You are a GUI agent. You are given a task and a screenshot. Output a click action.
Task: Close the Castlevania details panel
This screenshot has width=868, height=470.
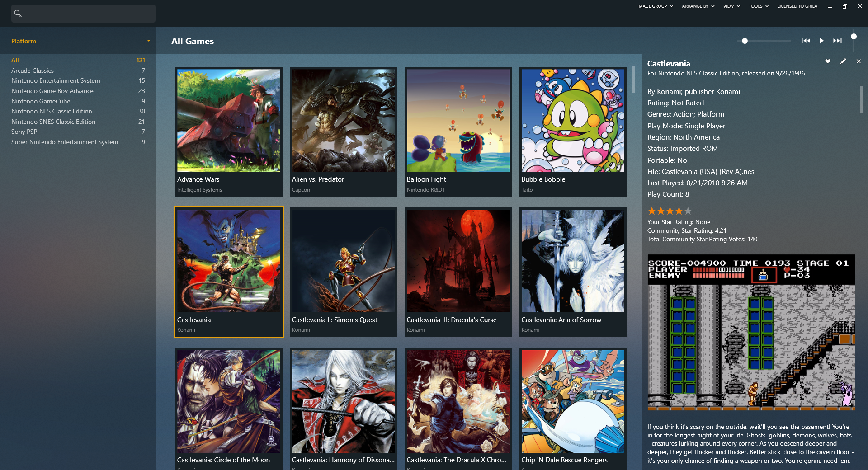859,61
